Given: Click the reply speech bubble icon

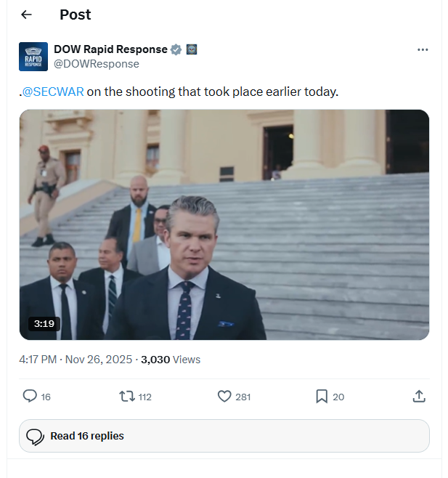Looking at the screenshot, I should 30,396.
